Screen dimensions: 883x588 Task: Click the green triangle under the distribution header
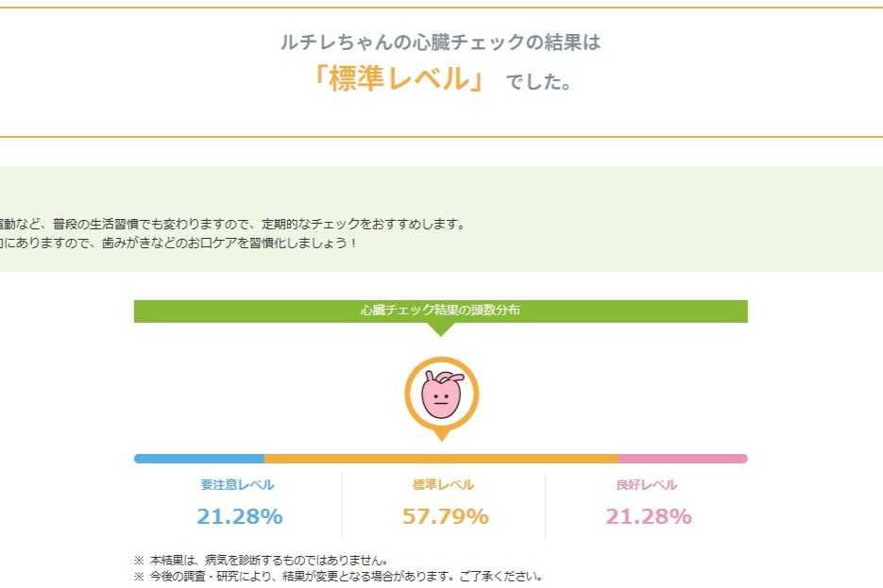coord(440,329)
